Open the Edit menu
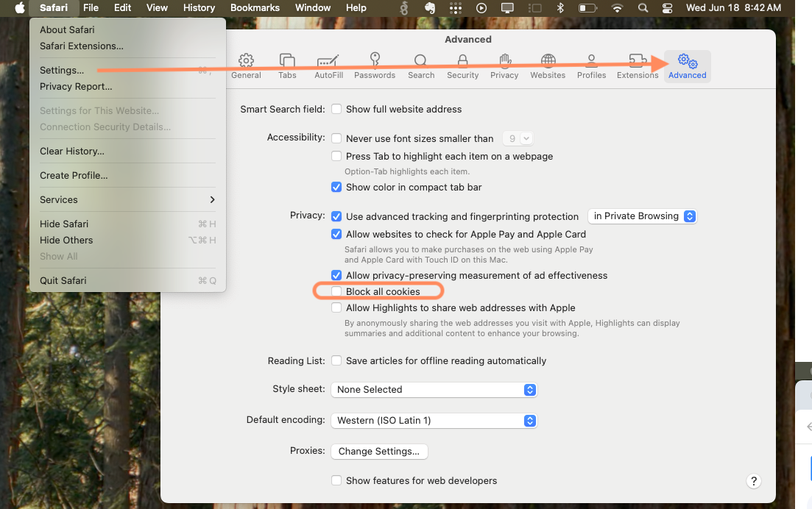The width and height of the screenshot is (812, 509). pyautogui.click(x=123, y=8)
